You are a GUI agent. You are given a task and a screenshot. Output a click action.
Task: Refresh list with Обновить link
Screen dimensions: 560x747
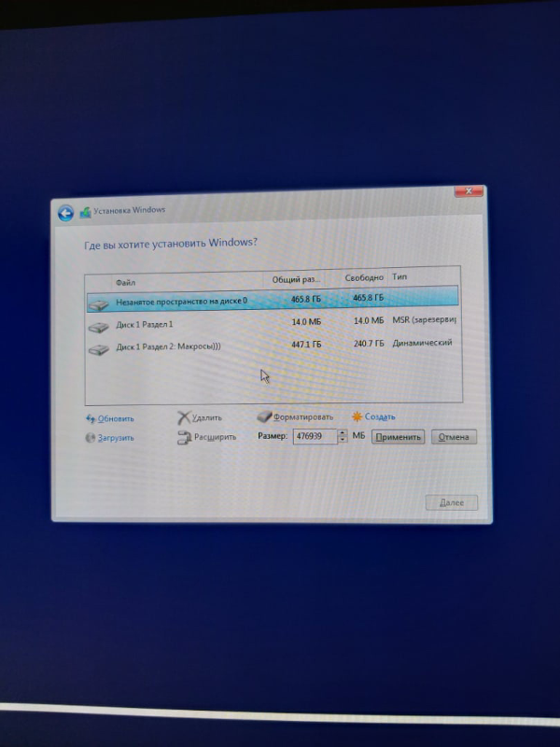[x=116, y=418]
